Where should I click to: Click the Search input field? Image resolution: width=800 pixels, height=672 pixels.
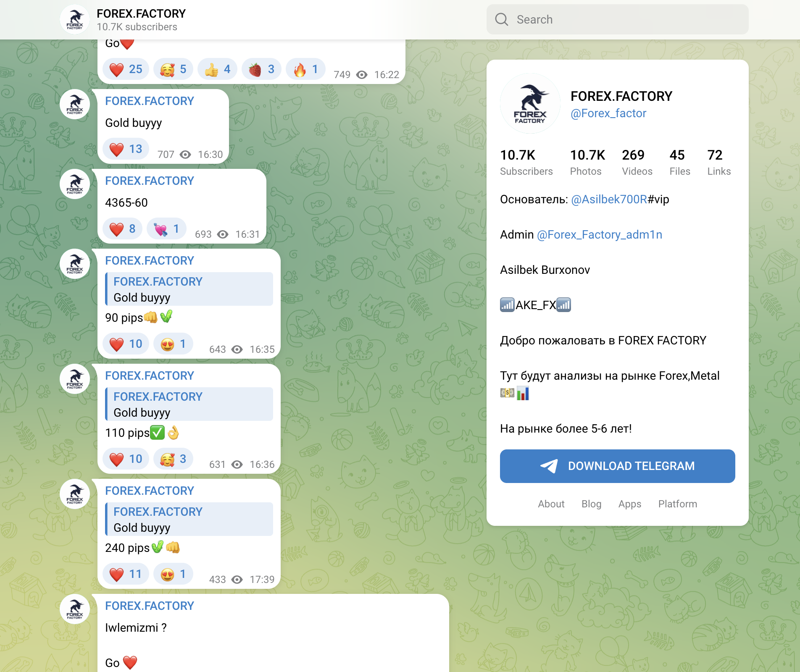pos(617,19)
